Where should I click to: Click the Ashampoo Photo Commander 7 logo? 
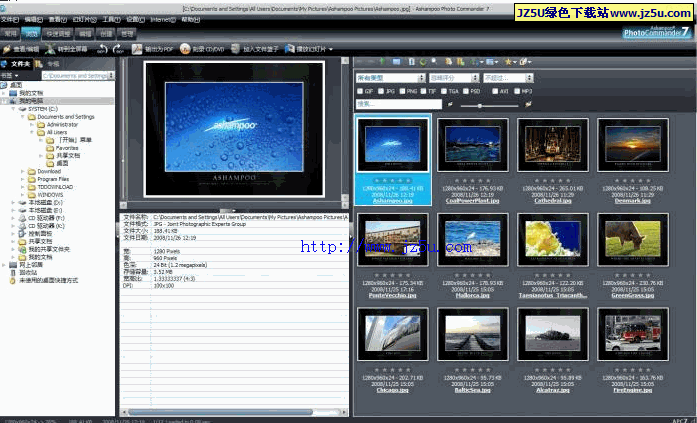click(x=656, y=32)
